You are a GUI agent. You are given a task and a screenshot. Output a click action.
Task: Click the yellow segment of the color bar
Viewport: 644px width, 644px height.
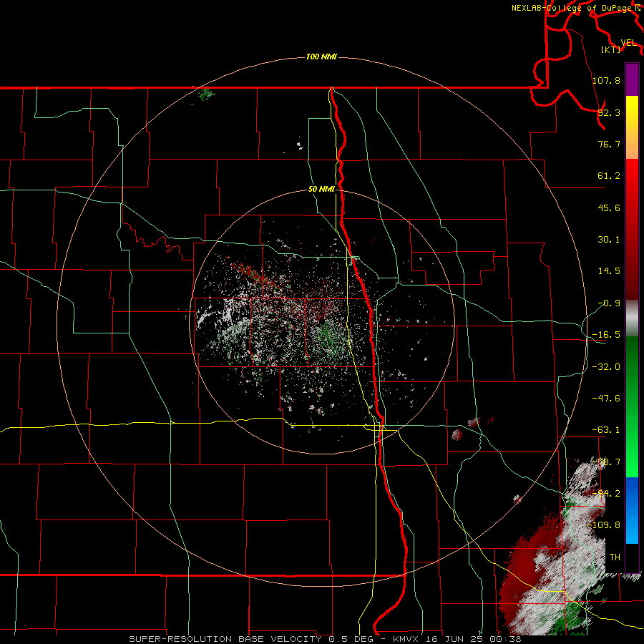(x=632, y=127)
